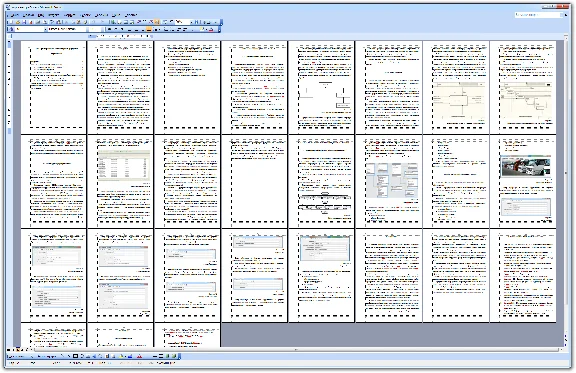
Task: Click the Styles and Formatting icon
Action: coord(11,29)
